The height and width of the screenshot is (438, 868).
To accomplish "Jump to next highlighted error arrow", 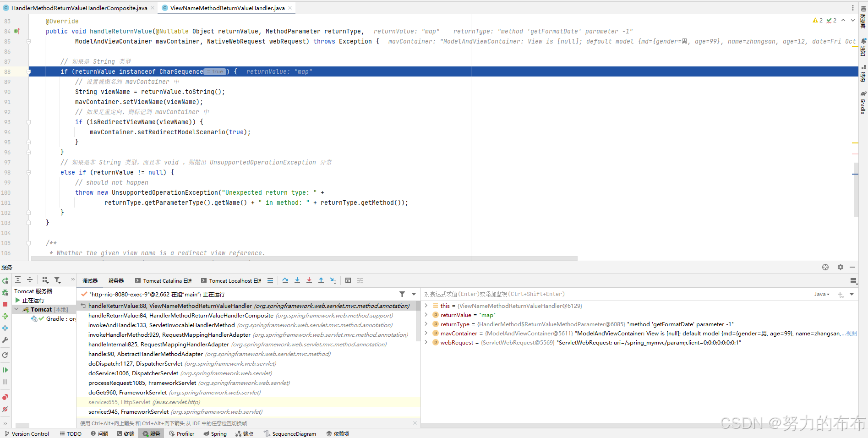I will click(853, 21).
